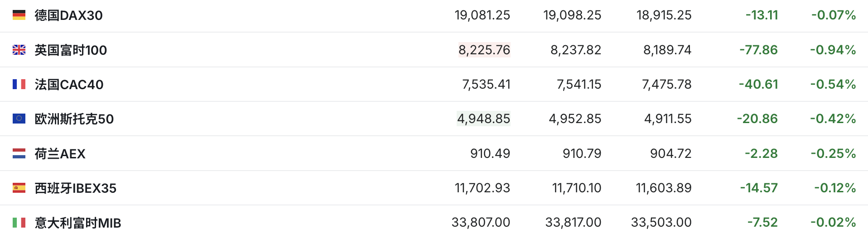Open the 荷兰AEX index page
Viewport: 868px width, 238px height.
point(60,154)
